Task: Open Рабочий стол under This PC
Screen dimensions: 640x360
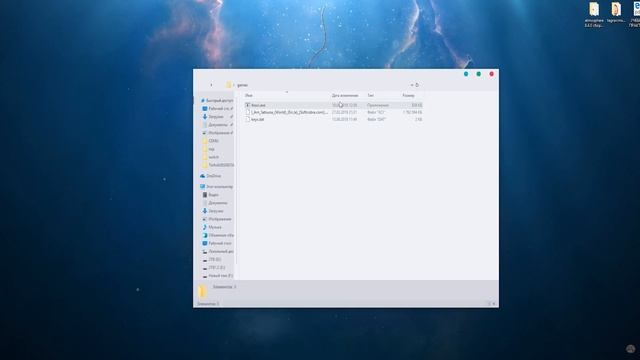Action: pos(217,243)
